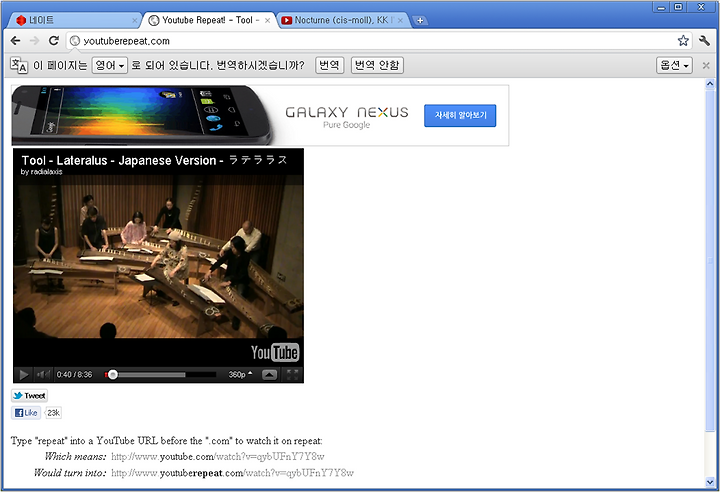Click the site icon in the address bar

pos(75,41)
